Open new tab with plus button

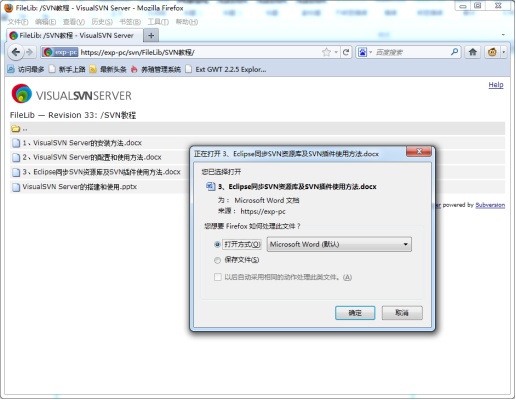coord(151,35)
